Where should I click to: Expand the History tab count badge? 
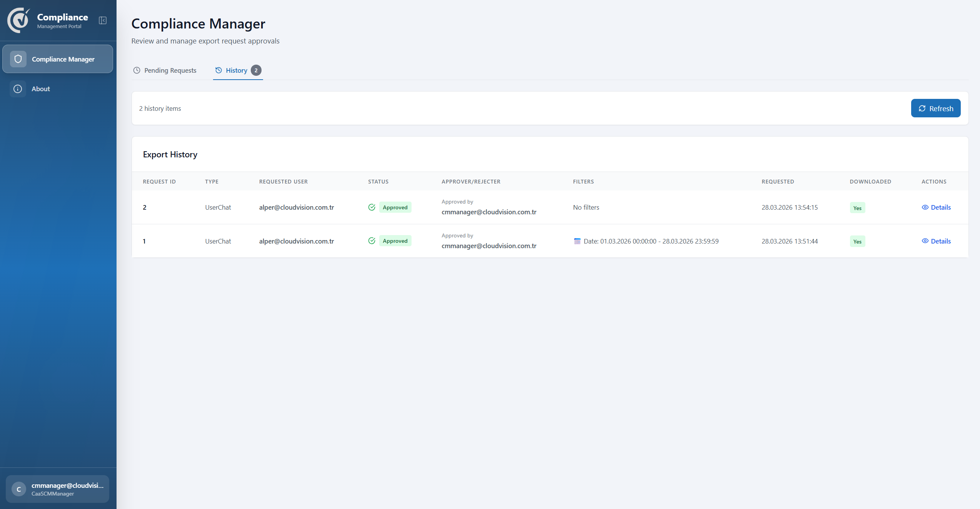click(255, 70)
